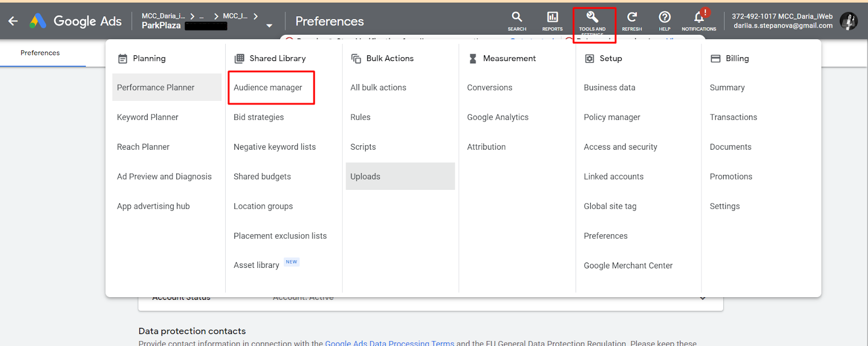Image resolution: width=868 pixels, height=346 pixels.
Task: Follow the Google Ads Data Processing Terms link
Action: 389,343
